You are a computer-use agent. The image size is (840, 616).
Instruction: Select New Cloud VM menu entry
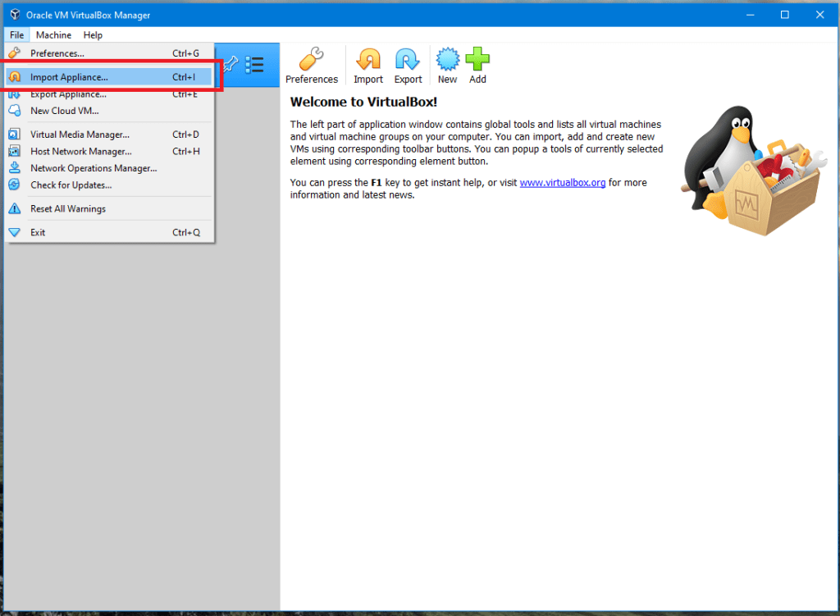64,111
